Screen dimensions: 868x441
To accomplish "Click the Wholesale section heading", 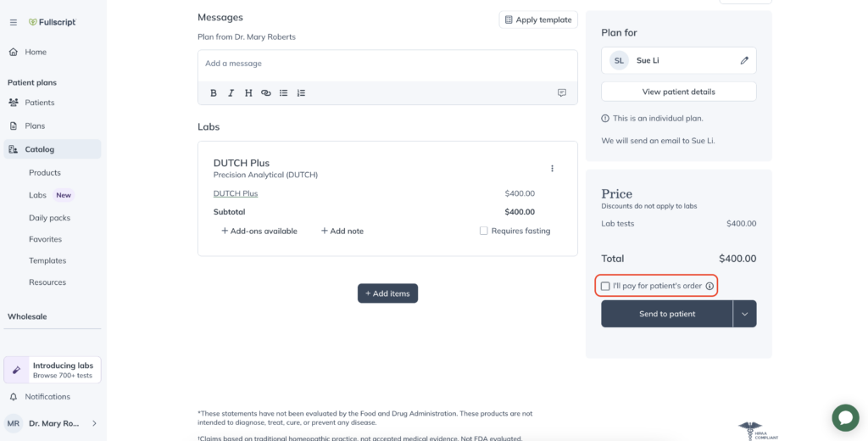I will pos(27,317).
